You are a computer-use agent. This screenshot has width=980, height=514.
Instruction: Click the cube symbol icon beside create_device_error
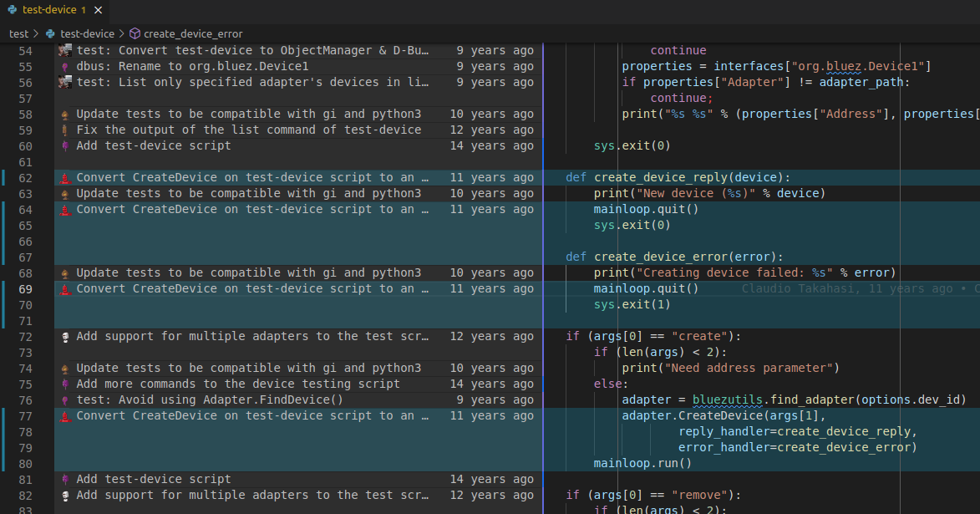pos(135,33)
